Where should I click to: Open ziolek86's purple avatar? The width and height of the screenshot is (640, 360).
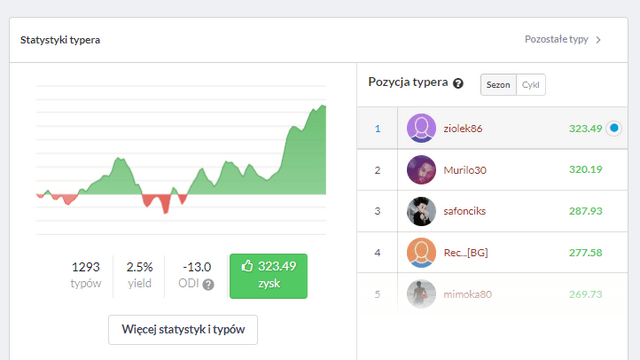pos(421,128)
